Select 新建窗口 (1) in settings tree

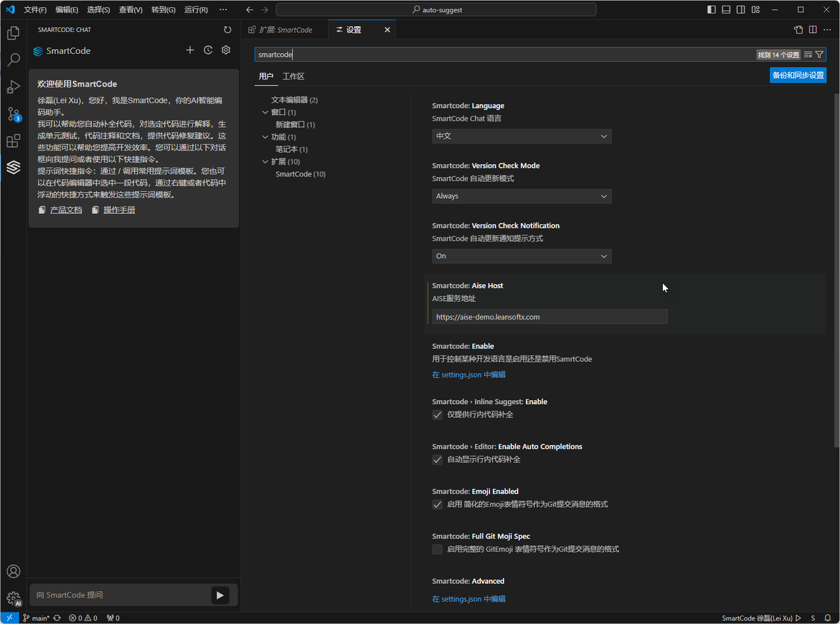pos(295,125)
